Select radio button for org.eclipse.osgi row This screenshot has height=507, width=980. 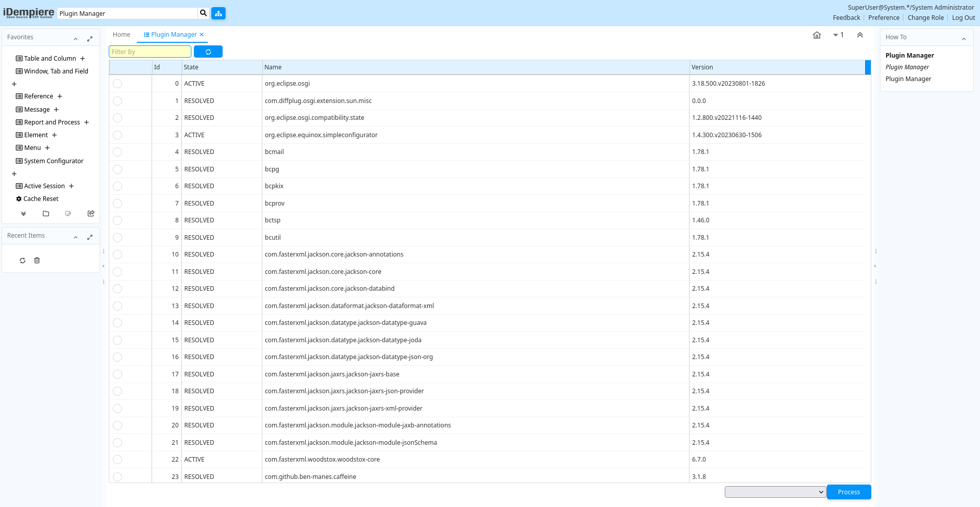coord(117,84)
